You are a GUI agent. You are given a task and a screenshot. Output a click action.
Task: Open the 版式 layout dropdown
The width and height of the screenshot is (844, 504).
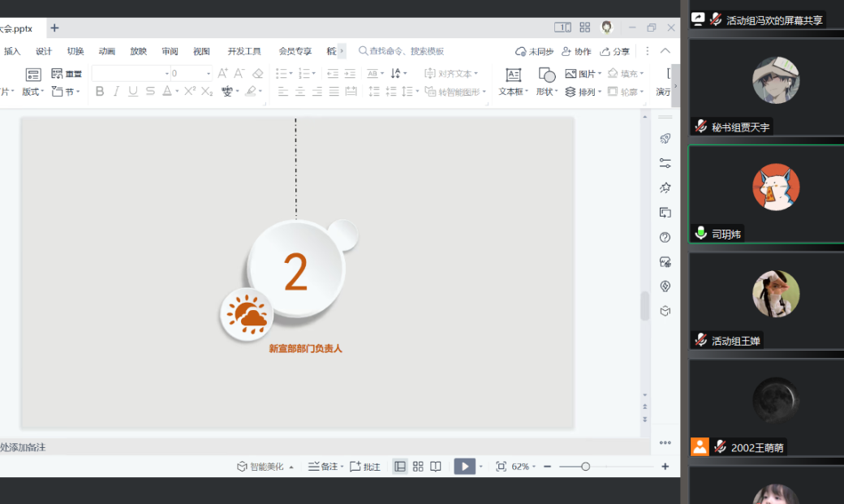click(32, 92)
